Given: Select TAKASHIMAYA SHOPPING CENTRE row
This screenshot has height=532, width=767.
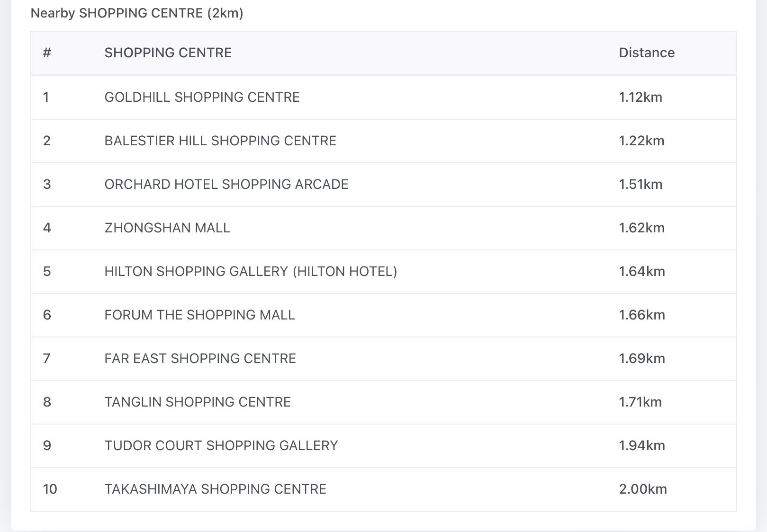Looking at the screenshot, I should tap(215, 489).
